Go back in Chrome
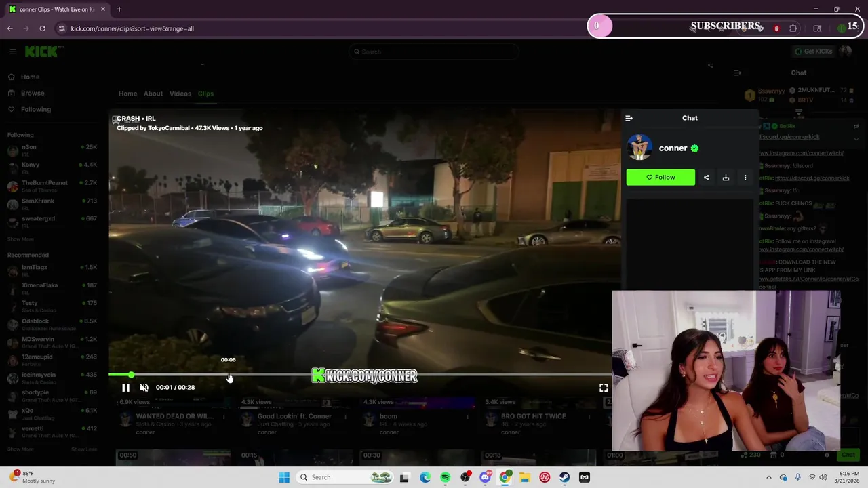This screenshot has height=488, width=868. tap(10, 28)
